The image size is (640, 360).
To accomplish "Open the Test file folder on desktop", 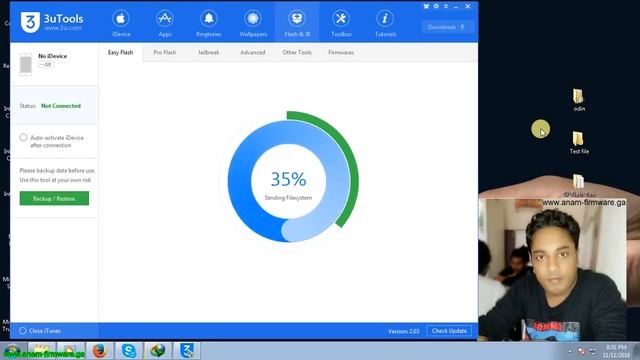I will pyautogui.click(x=579, y=142).
